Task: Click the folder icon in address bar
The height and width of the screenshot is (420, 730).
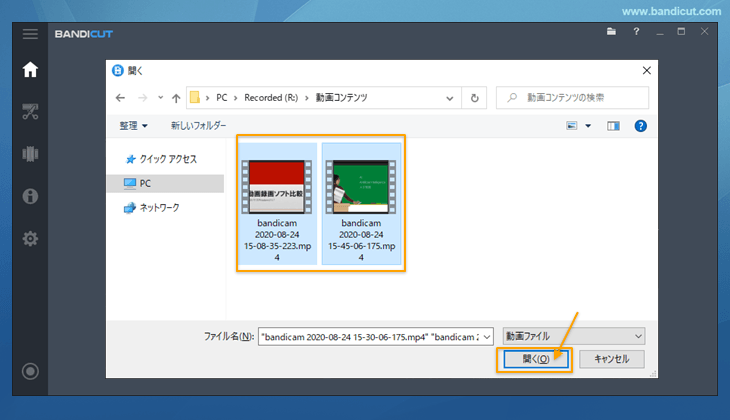Action: tap(195, 97)
